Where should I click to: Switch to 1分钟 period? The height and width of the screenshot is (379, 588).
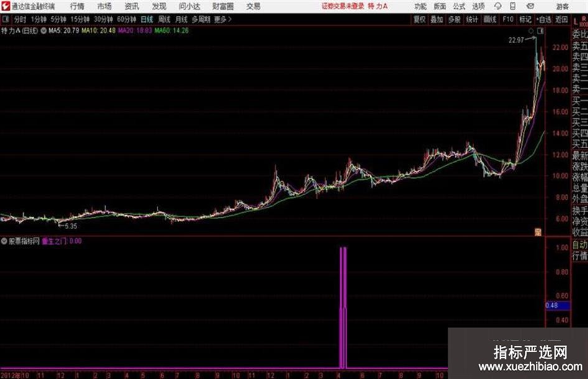[39, 19]
